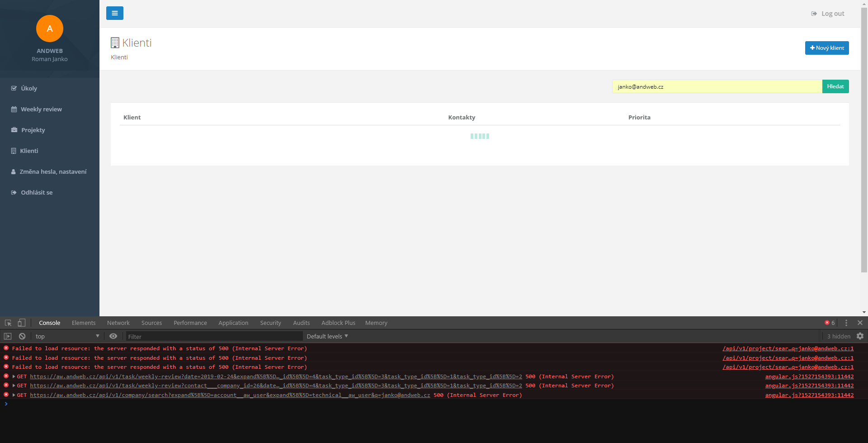Open the top execution context dropdown
Screen dimensions: 868x443
tap(67, 336)
